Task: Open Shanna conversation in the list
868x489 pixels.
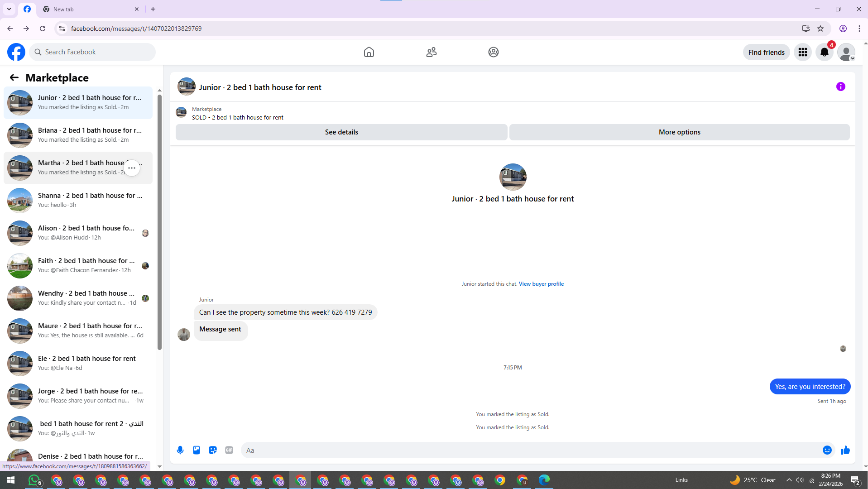Action: tap(78, 201)
